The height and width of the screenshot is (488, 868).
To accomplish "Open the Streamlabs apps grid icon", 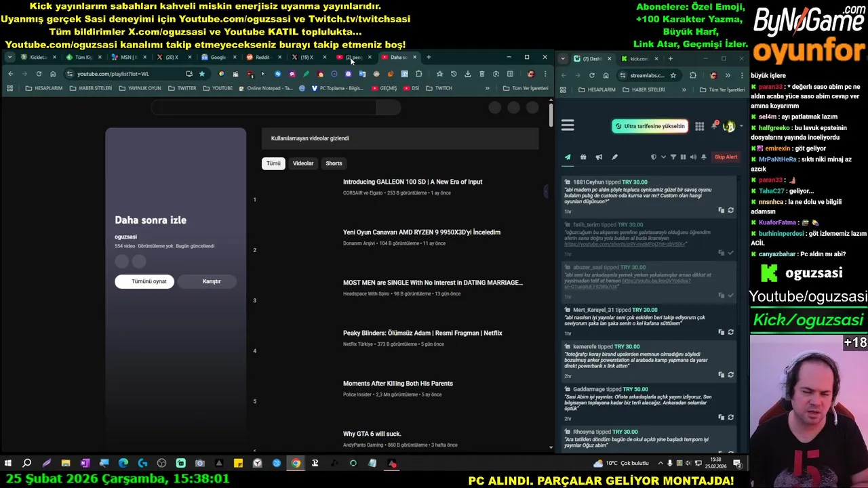I will [x=699, y=126].
